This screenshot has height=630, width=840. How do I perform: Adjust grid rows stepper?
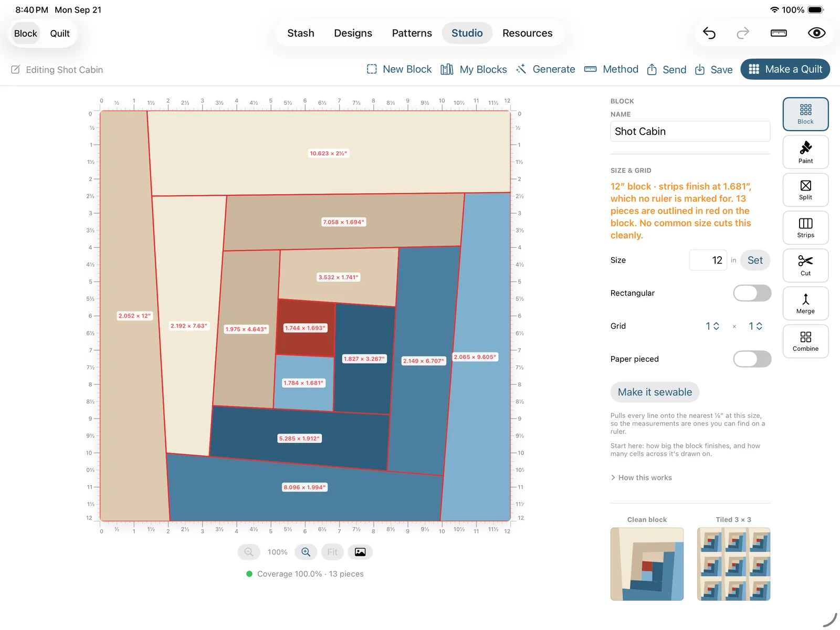coord(755,326)
